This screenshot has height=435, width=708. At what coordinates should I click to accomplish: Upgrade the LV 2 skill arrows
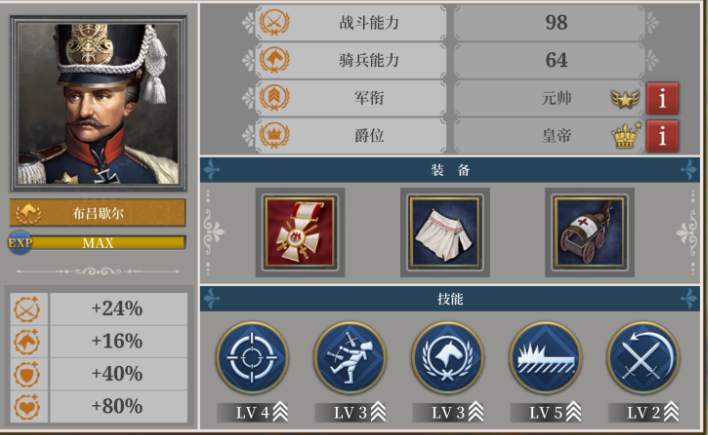tap(671, 412)
